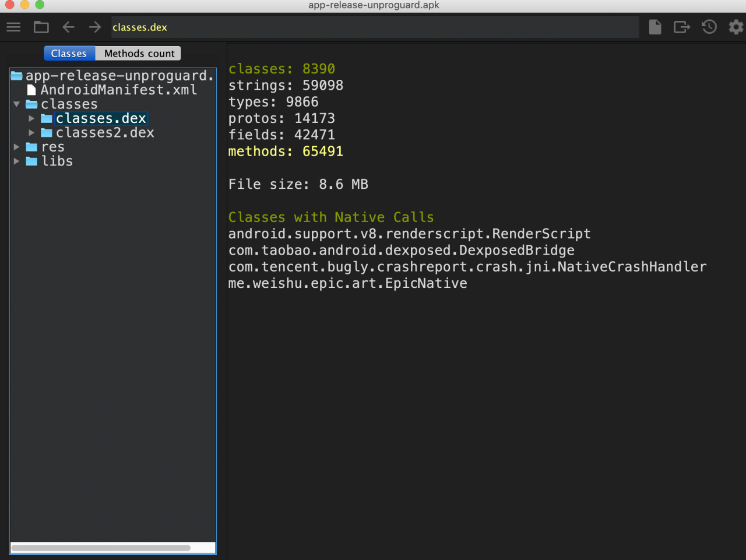Expand the libs folder arrow
Viewport: 746px width, 560px height.
(17, 161)
